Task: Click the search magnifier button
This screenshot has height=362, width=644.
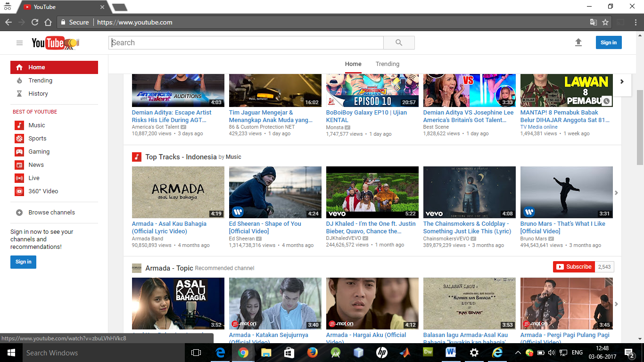Action: click(x=399, y=43)
